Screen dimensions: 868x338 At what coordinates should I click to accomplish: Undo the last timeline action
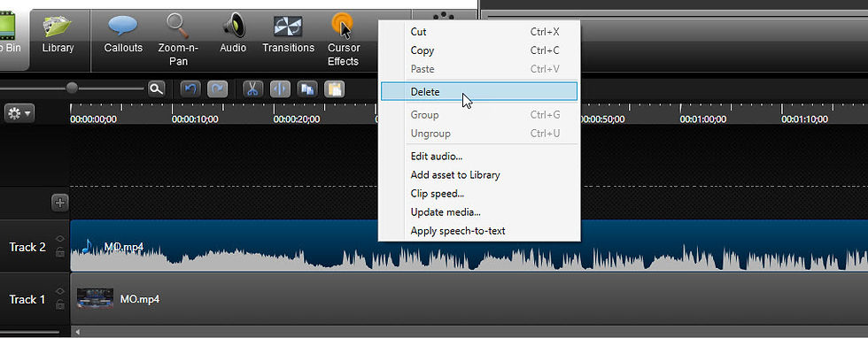pyautogui.click(x=190, y=88)
